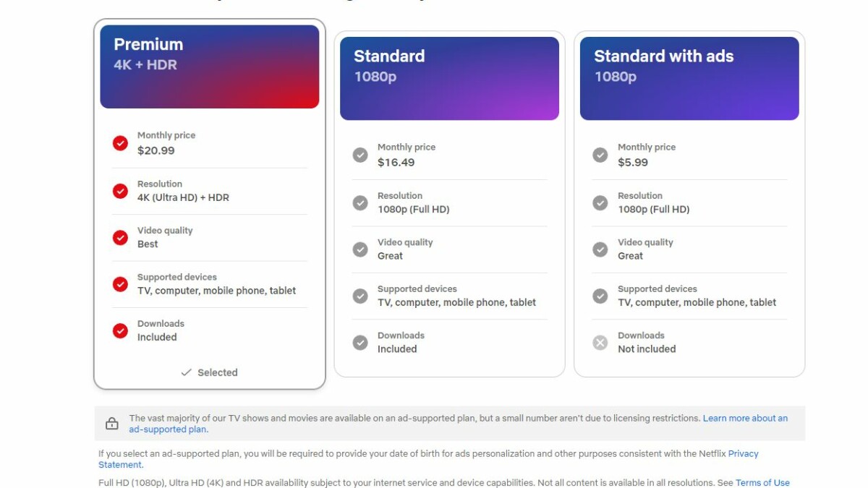This screenshot has height=488, width=868.
Task: Click the red checkmark next to 4K Resolution
Action: click(x=120, y=191)
